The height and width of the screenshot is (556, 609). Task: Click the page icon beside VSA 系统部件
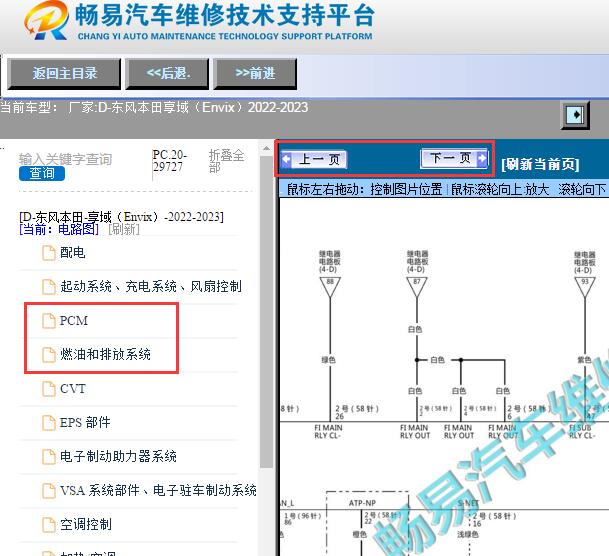(x=49, y=490)
